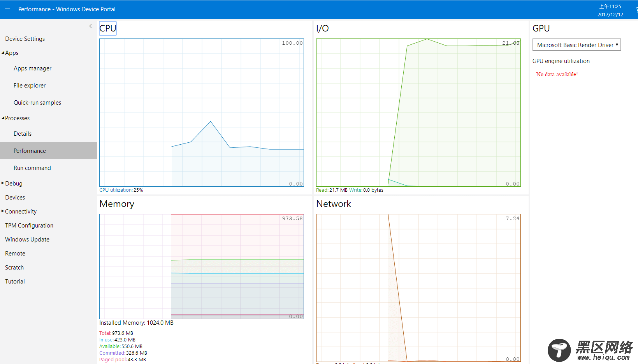Image resolution: width=638 pixels, height=364 pixels.
Task: Open Windows Update page
Action: pyautogui.click(x=27, y=240)
